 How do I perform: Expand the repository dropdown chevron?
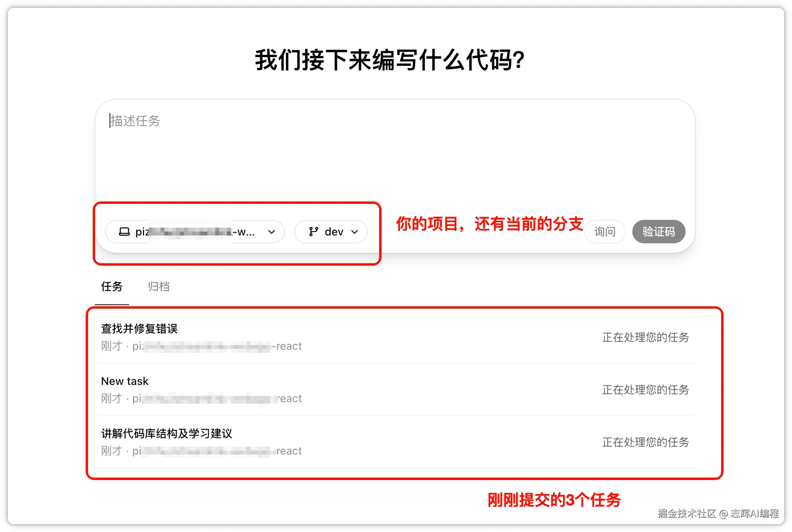click(x=272, y=232)
